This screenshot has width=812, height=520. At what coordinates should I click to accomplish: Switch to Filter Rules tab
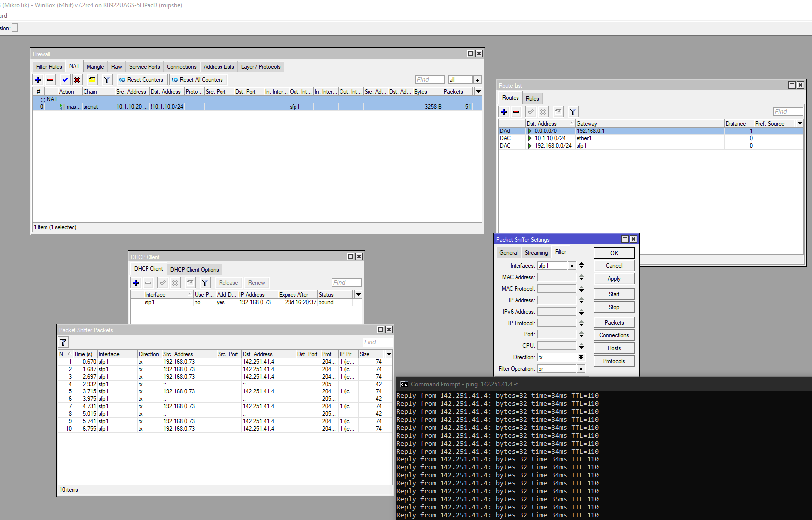click(49, 67)
